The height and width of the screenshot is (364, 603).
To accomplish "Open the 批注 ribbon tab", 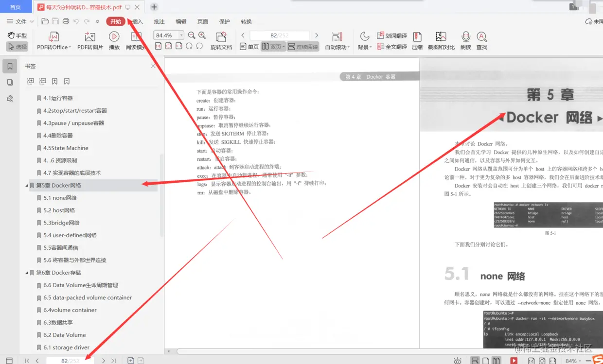I will pyautogui.click(x=159, y=21).
